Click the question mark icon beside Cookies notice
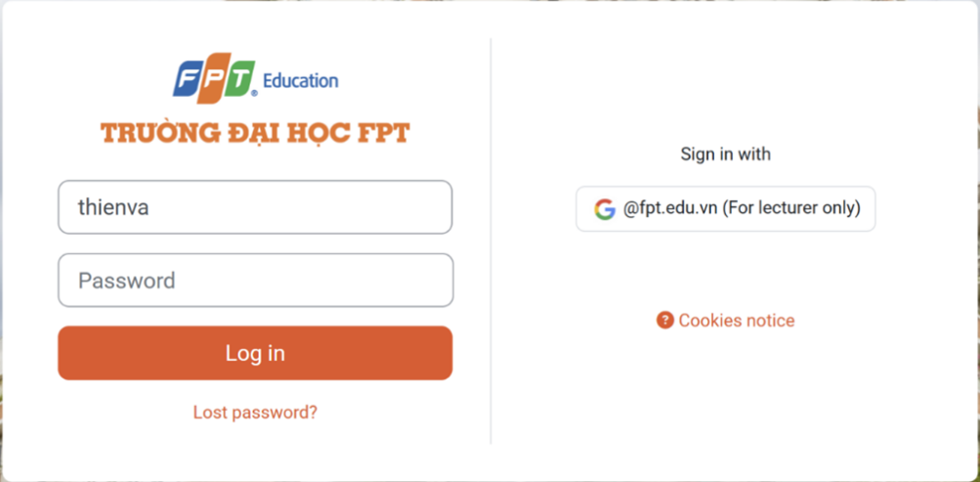 pos(665,321)
